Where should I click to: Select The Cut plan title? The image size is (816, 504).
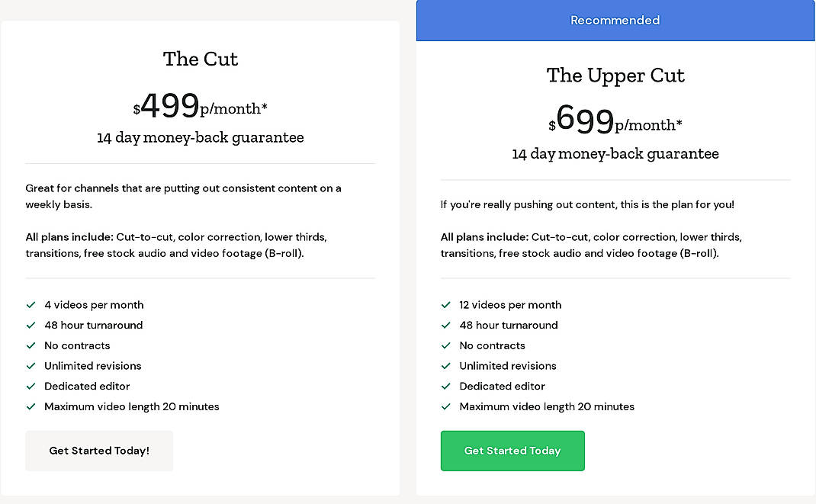pyautogui.click(x=200, y=59)
